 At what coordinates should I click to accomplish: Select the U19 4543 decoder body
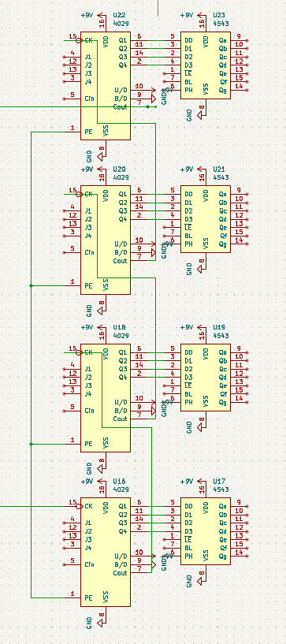click(x=206, y=378)
